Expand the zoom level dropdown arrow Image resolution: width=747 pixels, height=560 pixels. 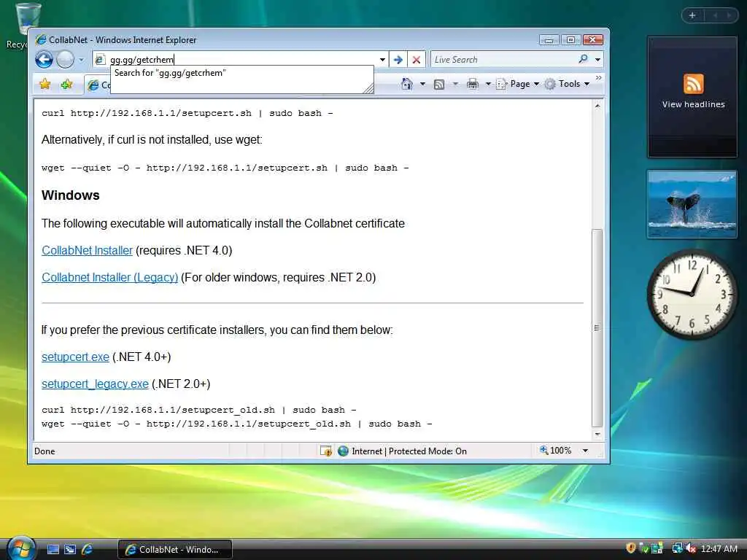(x=586, y=451)
